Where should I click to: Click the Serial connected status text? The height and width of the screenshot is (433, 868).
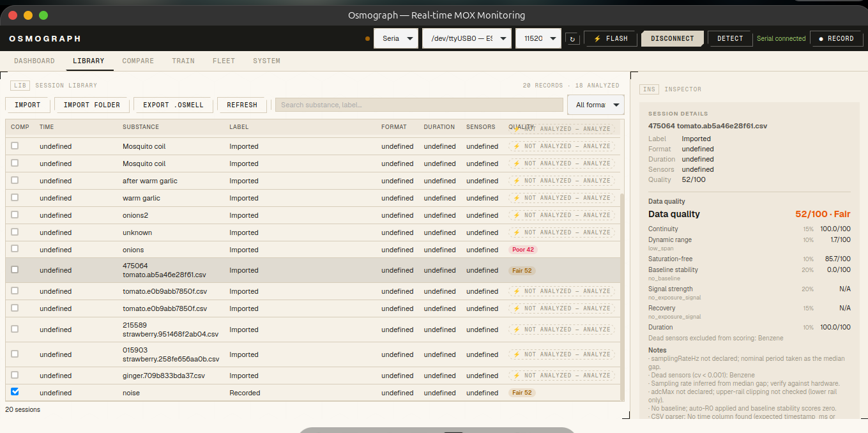coord(781,38)
